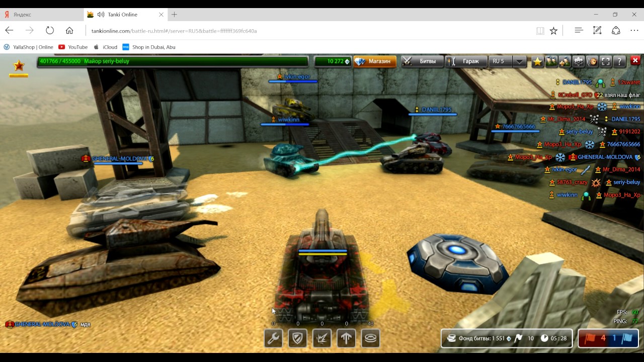This screenshot has height=362, width=644.
Task: Exit battle with the red X button
Action: click(635, 61)
